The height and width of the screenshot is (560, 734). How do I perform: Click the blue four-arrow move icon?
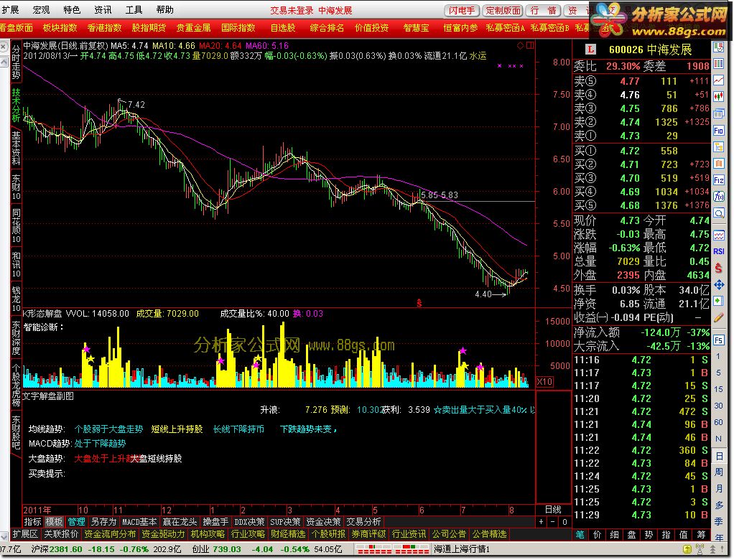click(718, 284)
